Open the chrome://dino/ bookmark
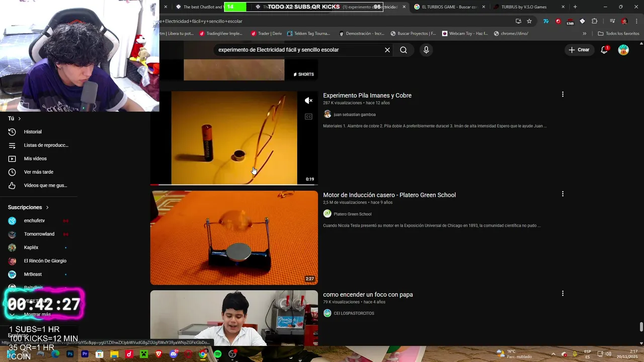Screen dimensions: 644x362 [511, 34]
